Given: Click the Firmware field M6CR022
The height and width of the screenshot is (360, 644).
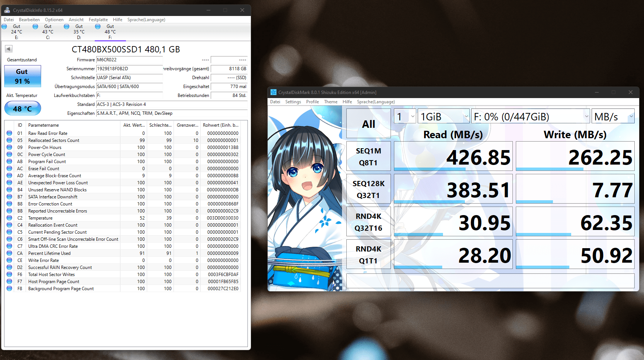Looking at the screenshot, I should 129,60.
